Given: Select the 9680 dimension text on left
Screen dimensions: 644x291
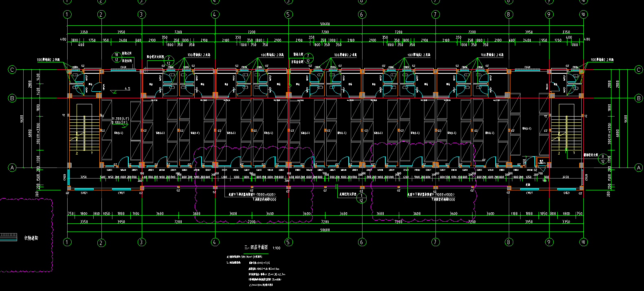Looking at the screenshot, I should click(22, 119).
